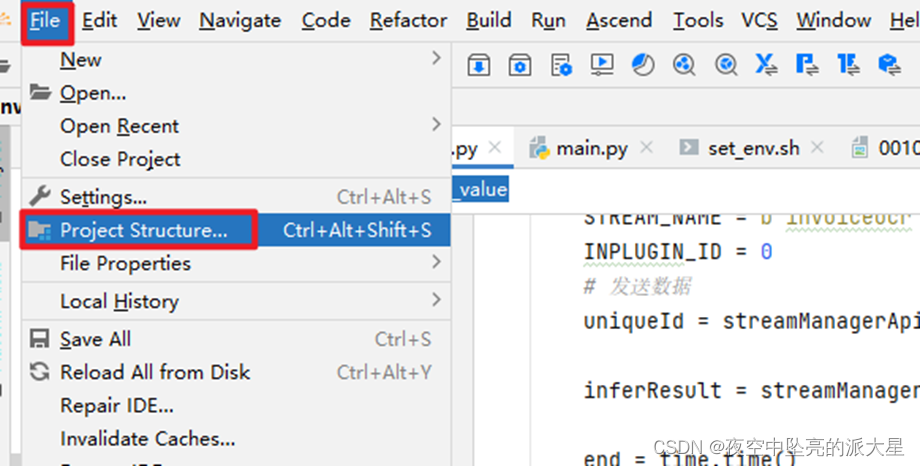920x466 pixels.
Task: Click the uniqueId variable in code
Action: [634, 322]
